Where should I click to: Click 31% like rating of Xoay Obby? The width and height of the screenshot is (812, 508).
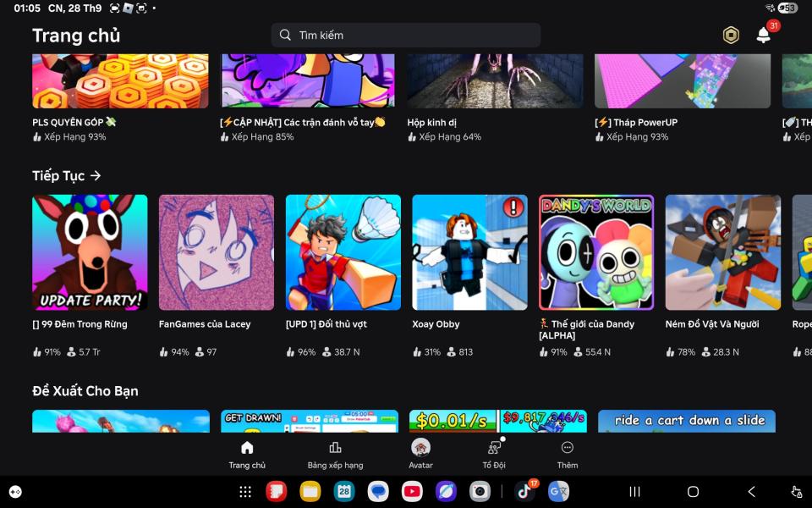[x=426, y=352]
